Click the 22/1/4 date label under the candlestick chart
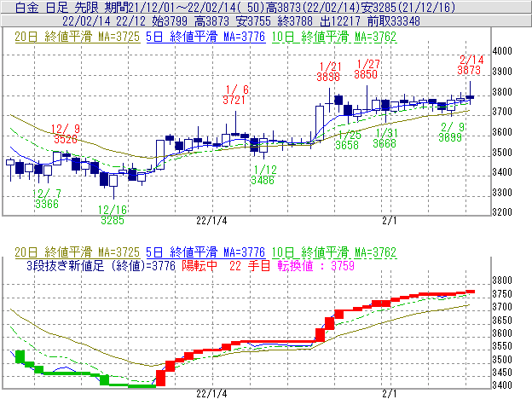The width and height of the screenshot is (532, 405). pos(211,221)
